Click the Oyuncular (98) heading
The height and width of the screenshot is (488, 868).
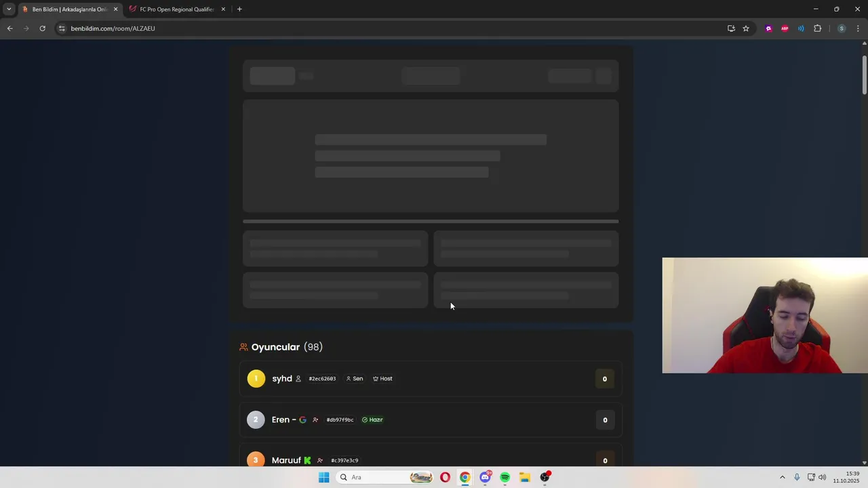point(287,347)
